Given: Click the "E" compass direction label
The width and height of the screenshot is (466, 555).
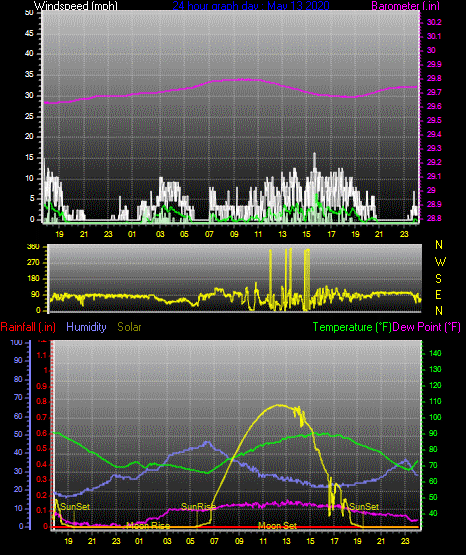Looking at the screenshot, I should click(438, 295).
